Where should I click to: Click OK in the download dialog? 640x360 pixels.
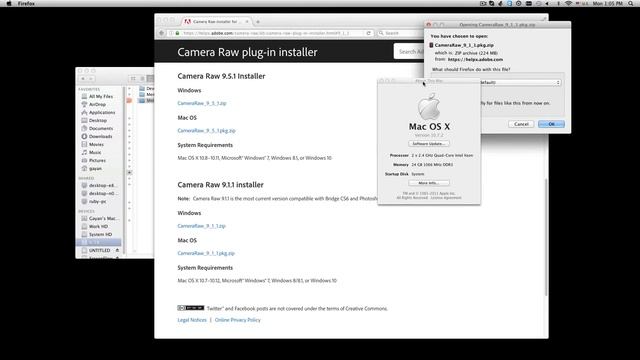tap(551, 124)
